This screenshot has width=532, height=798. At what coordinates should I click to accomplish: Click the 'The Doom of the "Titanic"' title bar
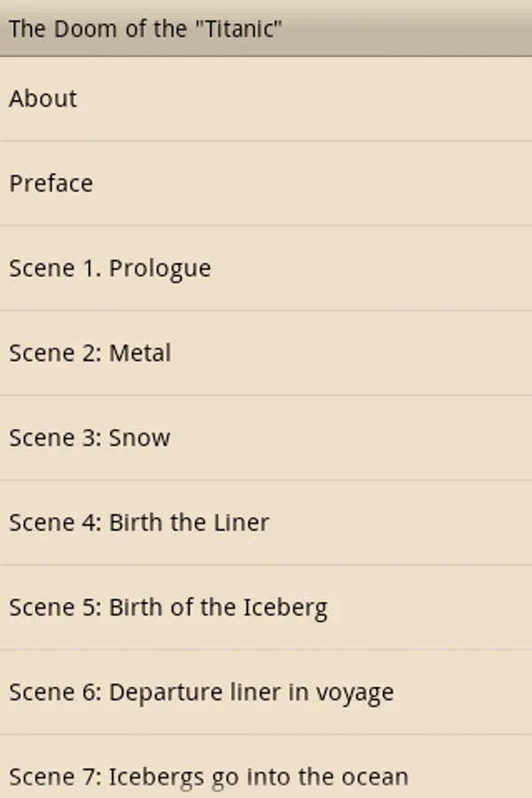coord(266,28)
